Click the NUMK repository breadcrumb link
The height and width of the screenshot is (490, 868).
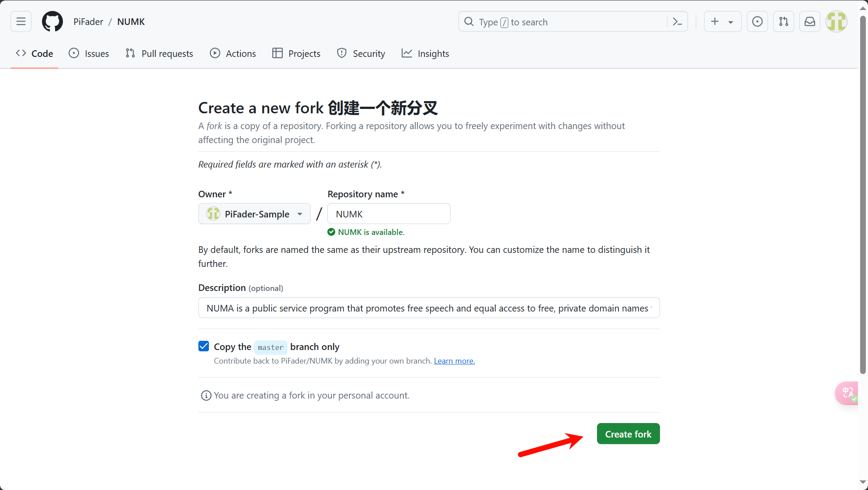pos(131,22)
